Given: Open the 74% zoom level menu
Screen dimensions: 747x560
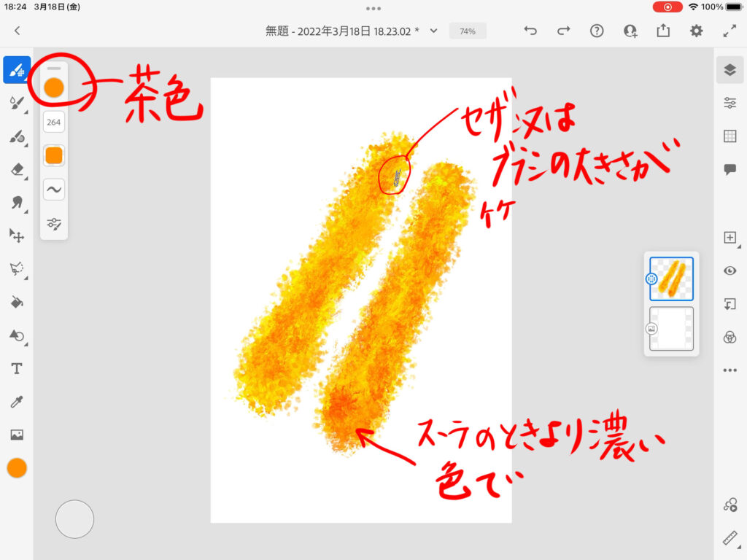Looking at the screenshot, I should tap(468, 31).
